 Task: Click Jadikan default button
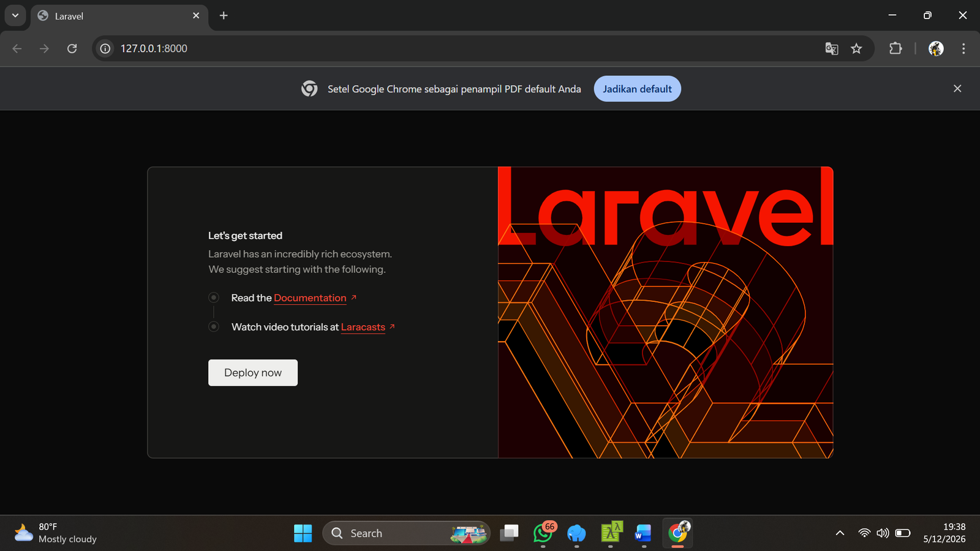[x=637, y=89]
